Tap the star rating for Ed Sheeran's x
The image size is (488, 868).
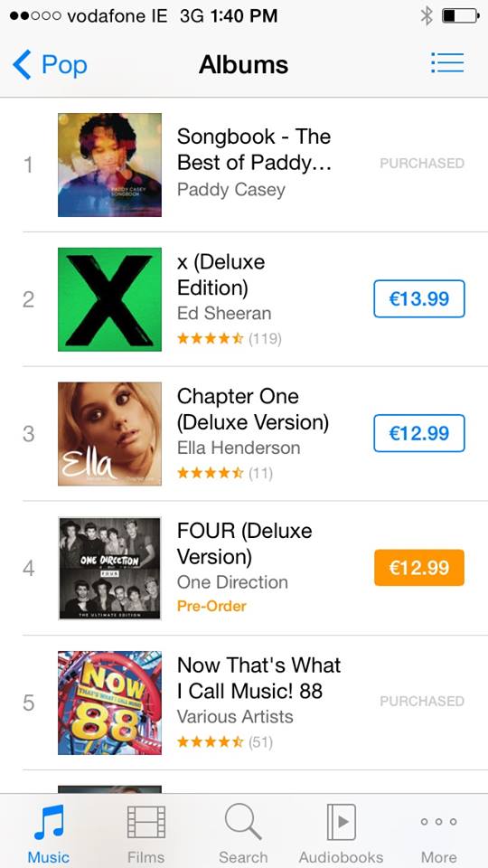click(x=211, y=338)
